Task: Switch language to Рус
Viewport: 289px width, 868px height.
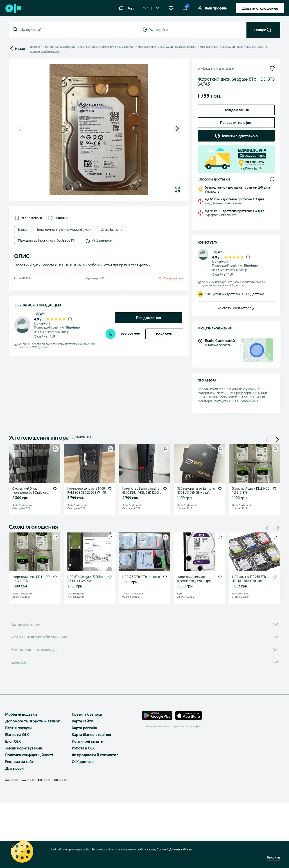Action: point(157,8)
